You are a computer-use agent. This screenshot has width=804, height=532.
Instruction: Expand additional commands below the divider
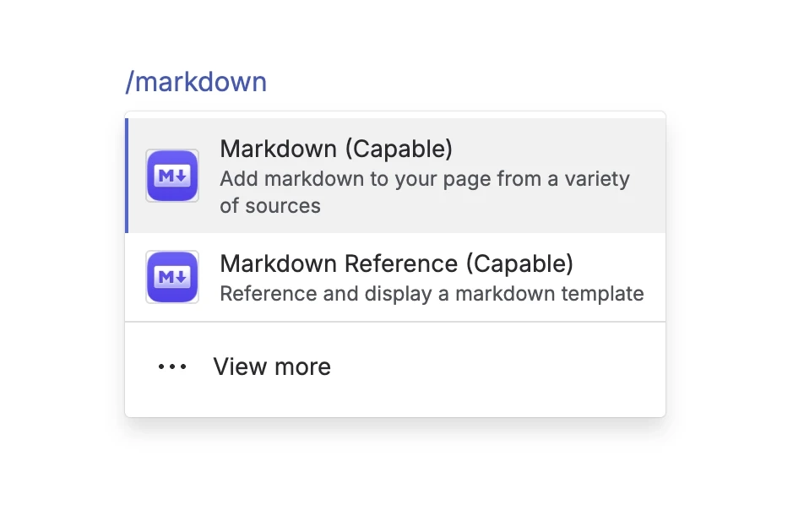click(271, 366)
